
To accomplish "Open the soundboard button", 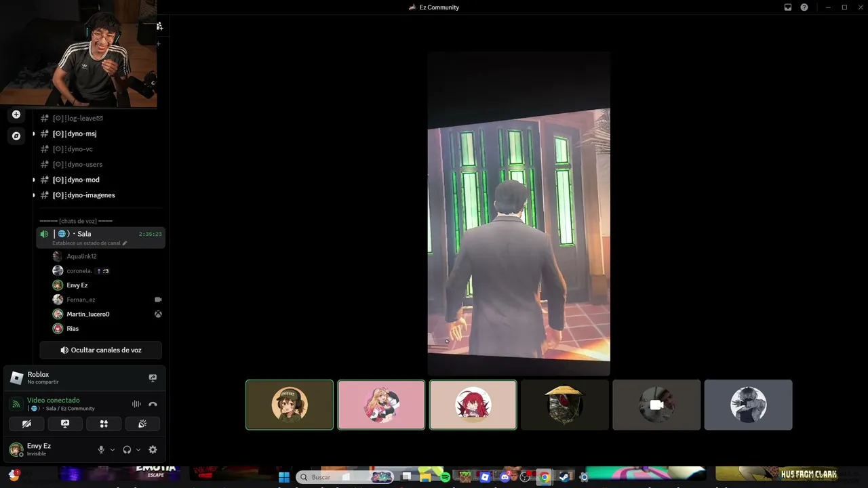I will click(142, 424).
